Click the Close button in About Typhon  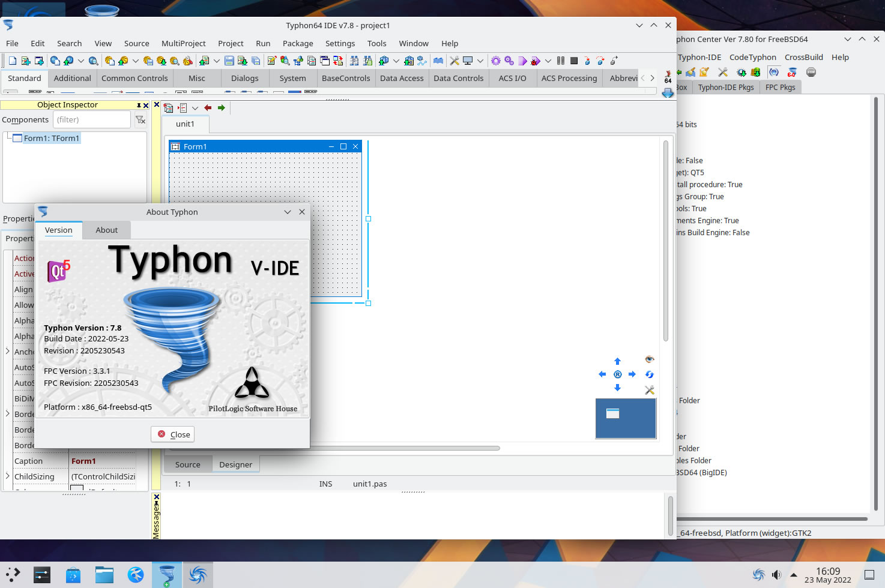173,434
